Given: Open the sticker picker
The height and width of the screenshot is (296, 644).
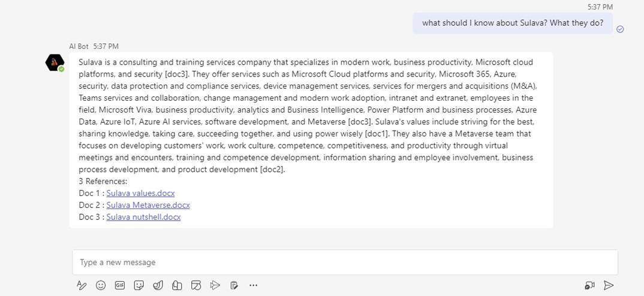Looking at the screenshot, I should coord(139,285).
